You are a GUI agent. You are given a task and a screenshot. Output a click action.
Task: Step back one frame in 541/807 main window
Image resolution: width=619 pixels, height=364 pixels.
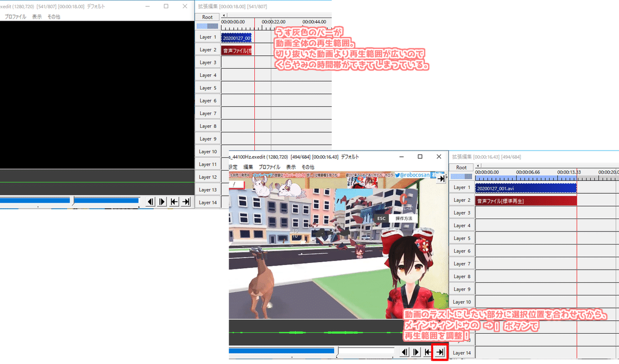point(150,202)
